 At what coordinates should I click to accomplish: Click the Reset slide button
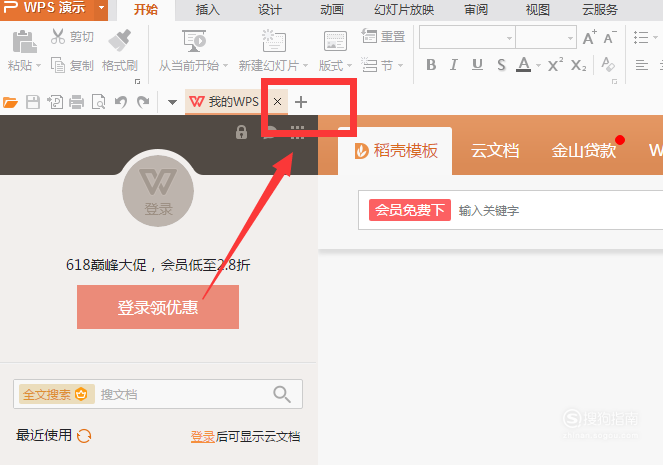point(384,36)
